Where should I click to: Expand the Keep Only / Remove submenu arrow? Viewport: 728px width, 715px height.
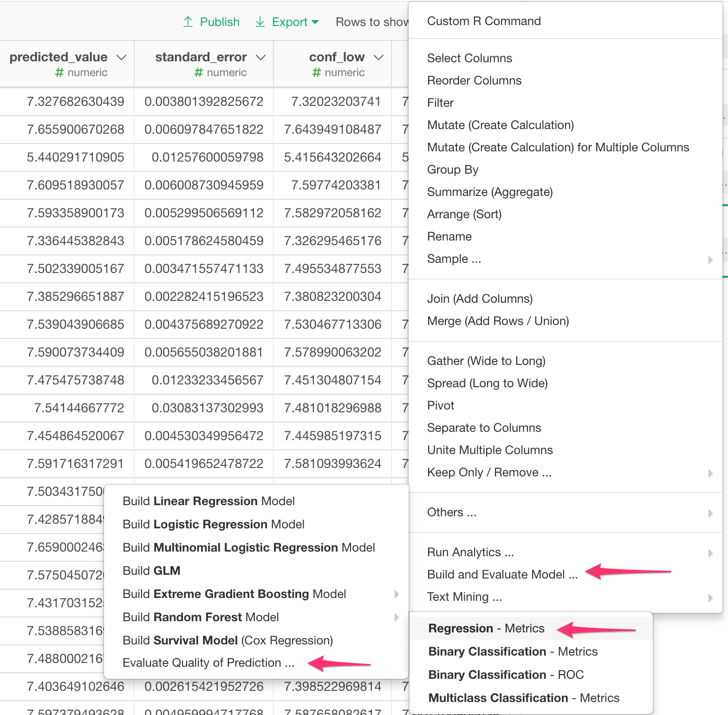coord(710,473)
